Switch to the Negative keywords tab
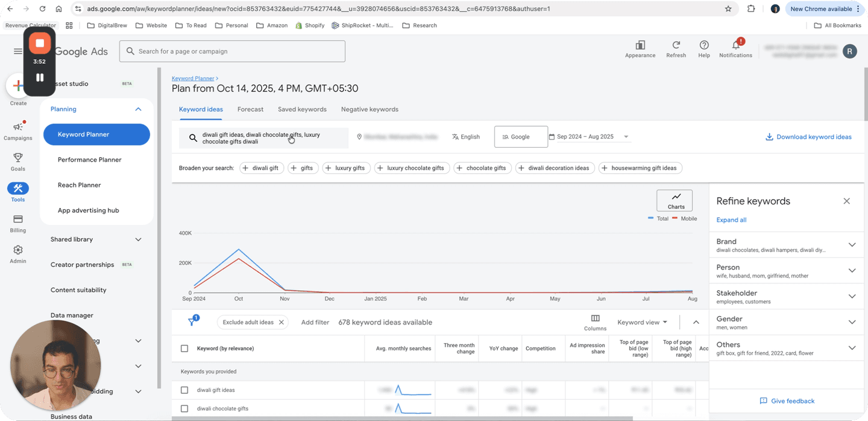The image size is (868, 421). [370, 109]
